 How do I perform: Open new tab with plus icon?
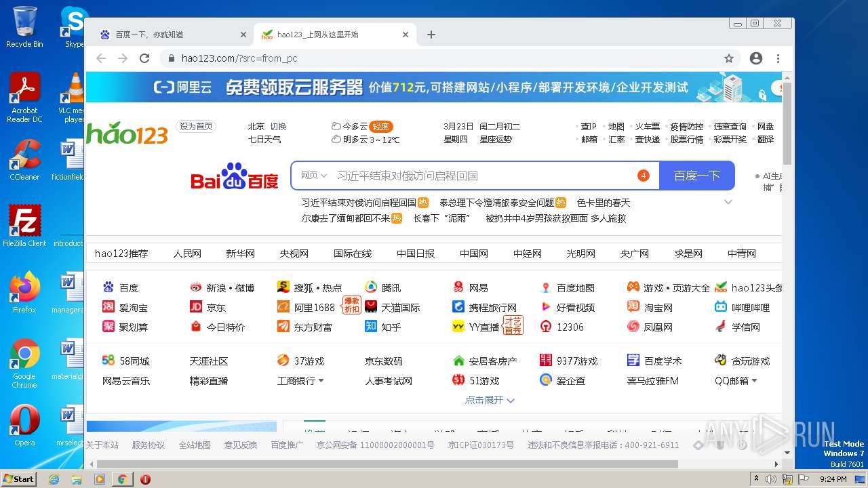[x=431, y=35]
